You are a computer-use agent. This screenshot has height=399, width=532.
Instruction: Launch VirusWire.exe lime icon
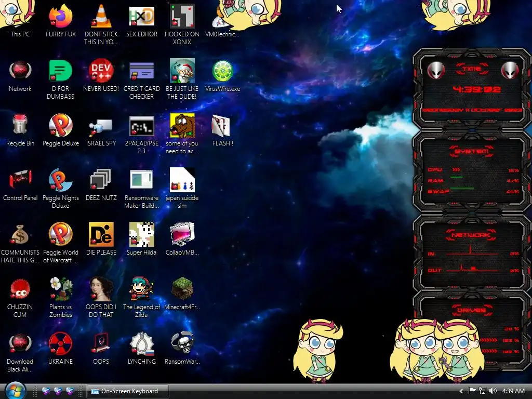pos(222,75)
